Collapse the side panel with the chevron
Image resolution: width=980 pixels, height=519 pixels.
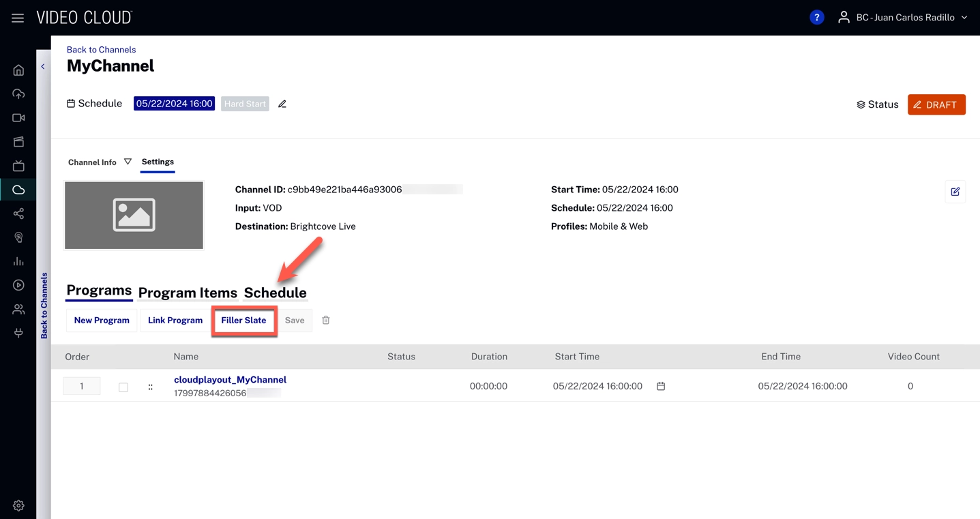pyautogui.click(x=43, y=67)
